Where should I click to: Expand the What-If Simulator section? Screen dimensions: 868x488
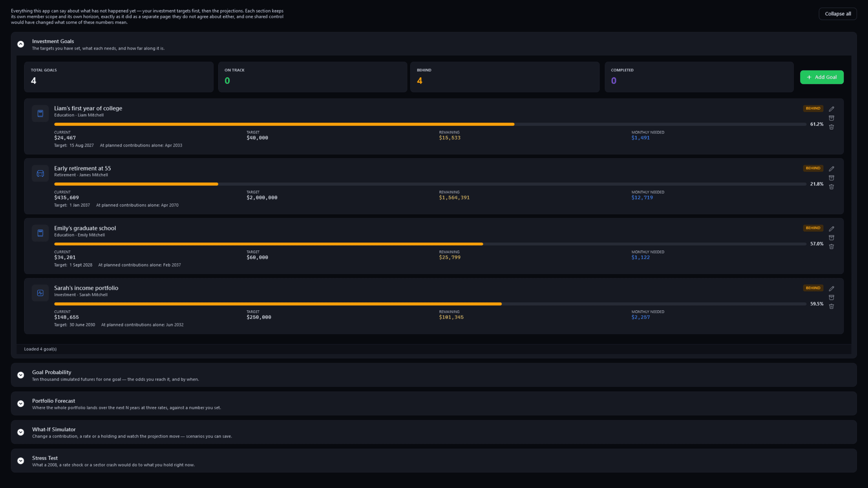(21, 432)
